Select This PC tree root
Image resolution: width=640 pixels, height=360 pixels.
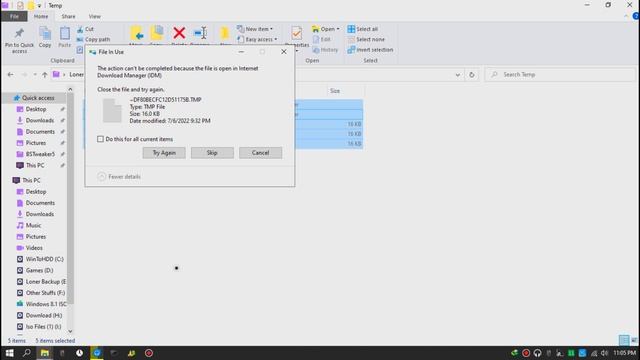(x=31, y=180)
